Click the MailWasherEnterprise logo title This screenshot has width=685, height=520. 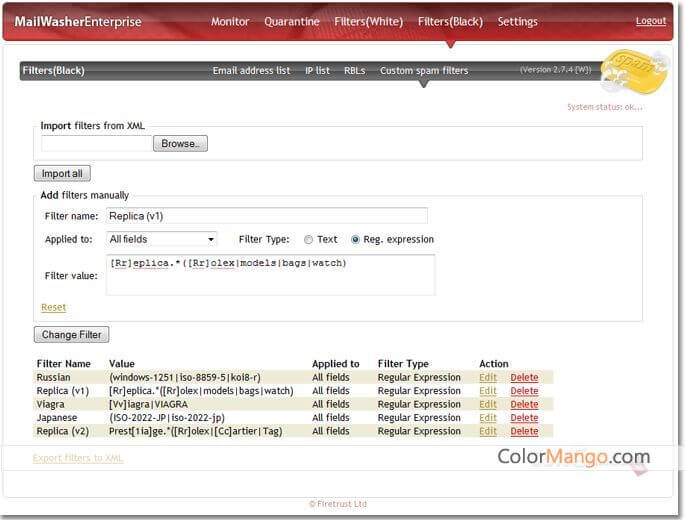tap(78, 21)
